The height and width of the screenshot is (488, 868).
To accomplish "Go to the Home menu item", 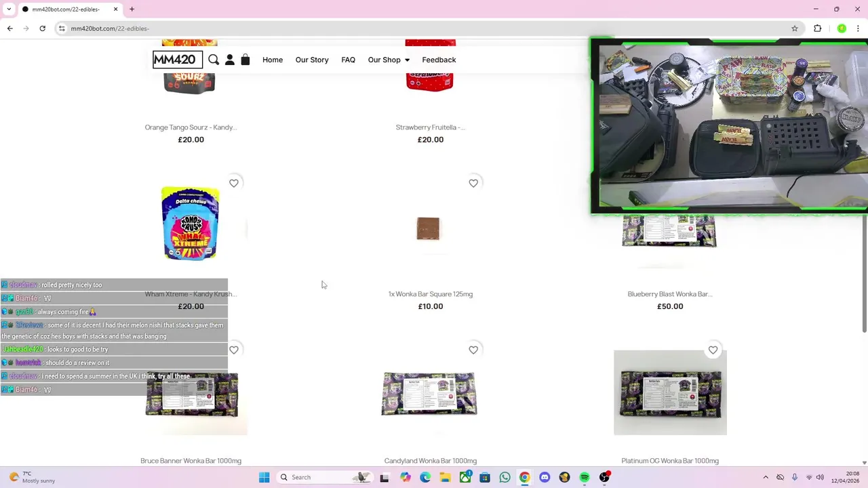I will coord(273,60).
